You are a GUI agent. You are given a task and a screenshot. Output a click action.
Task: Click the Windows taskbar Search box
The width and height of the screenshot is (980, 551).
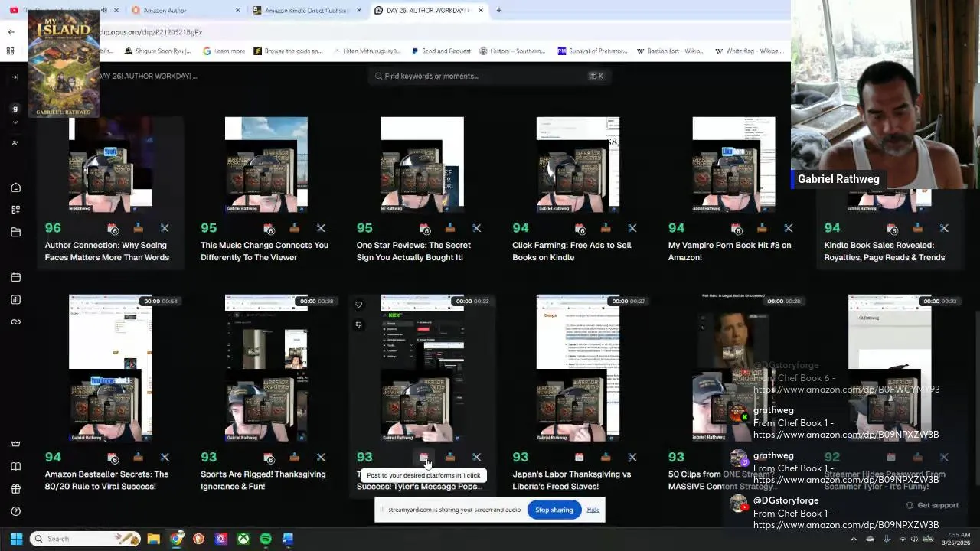click(x=86, y=539)
